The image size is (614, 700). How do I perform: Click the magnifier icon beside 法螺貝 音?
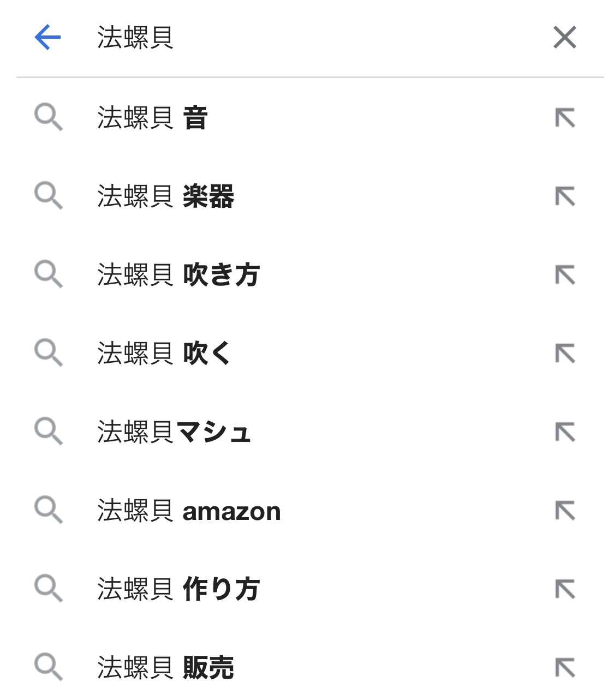pos(49,118)
